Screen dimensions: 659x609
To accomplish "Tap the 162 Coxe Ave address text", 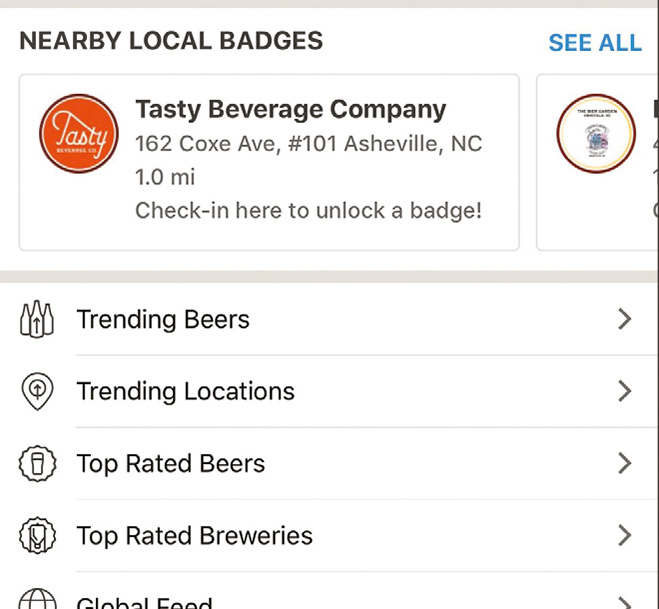I will point(308,144).
